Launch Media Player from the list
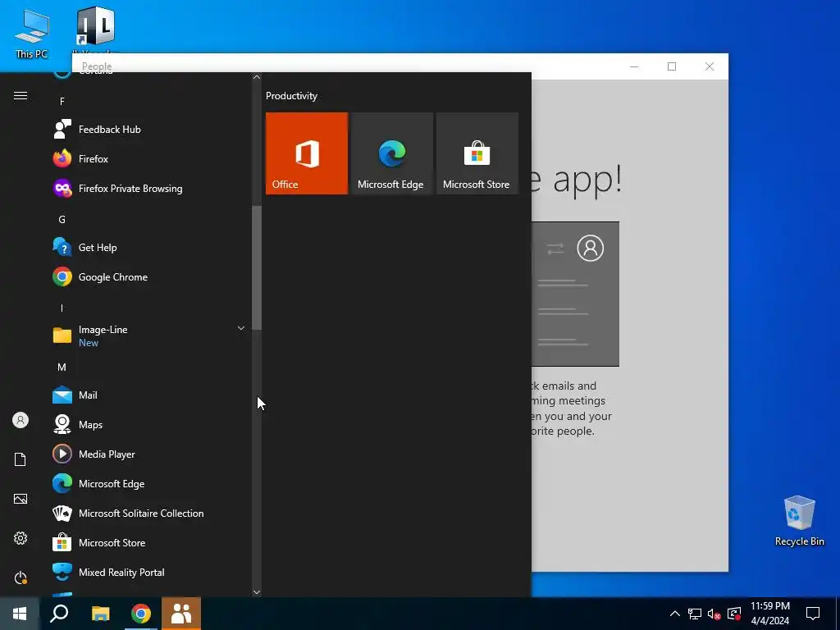 coord(150,454)
